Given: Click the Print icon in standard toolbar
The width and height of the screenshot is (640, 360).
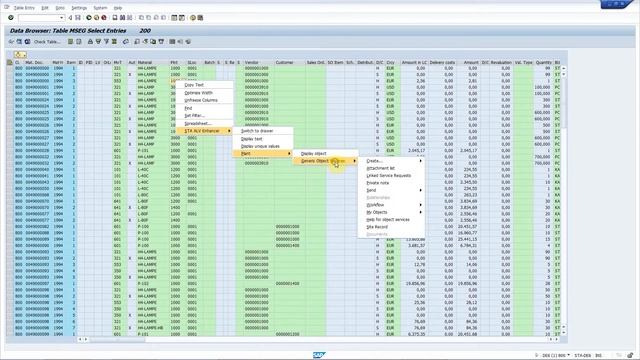Looking at the screenshot, I should [x=115, y=18].
